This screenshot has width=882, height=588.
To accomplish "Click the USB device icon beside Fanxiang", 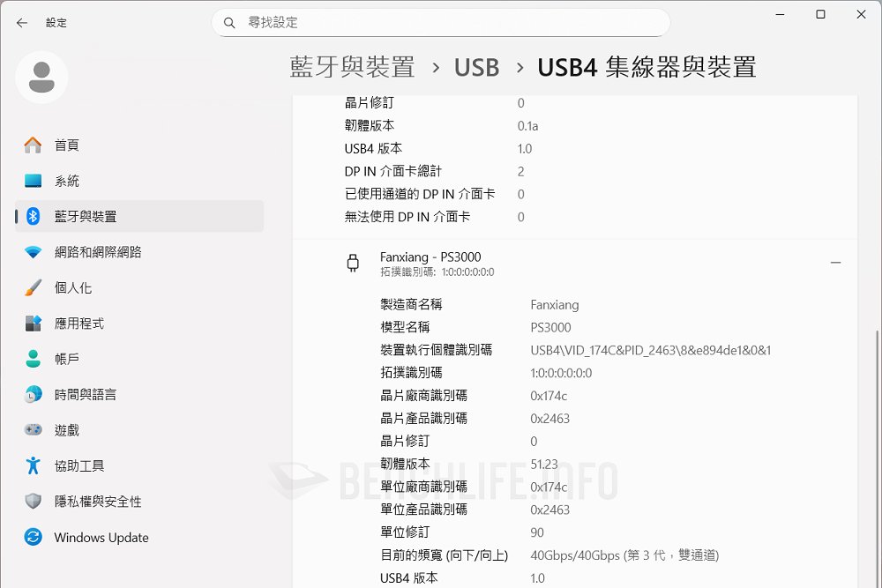I will [353, 264].
